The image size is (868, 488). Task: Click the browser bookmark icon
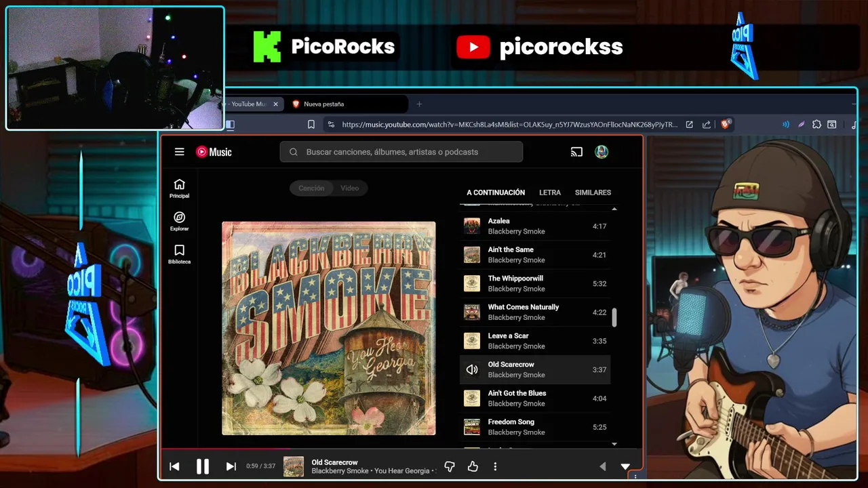pos(311,124)
